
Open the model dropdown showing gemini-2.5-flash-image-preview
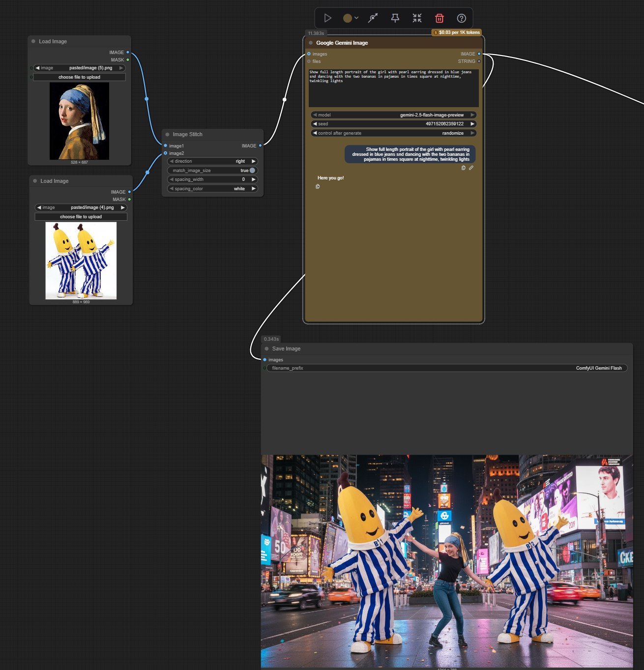(393, 115)
